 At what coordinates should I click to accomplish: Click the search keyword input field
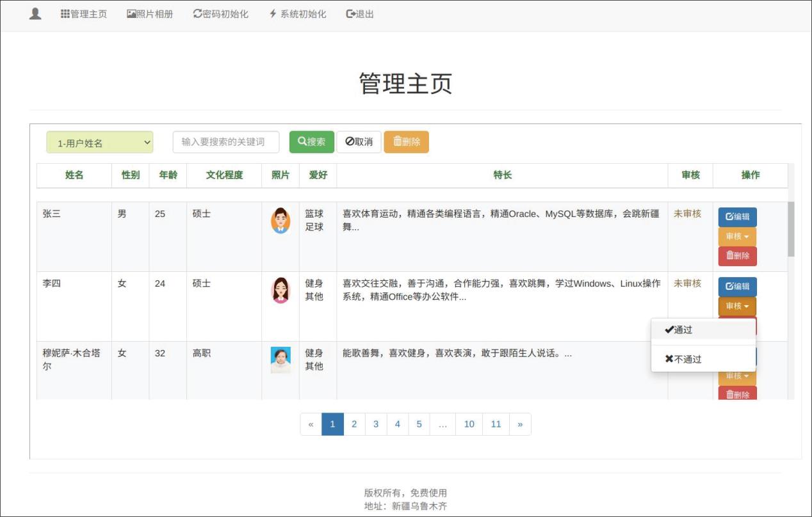click(x=226, y=142)
